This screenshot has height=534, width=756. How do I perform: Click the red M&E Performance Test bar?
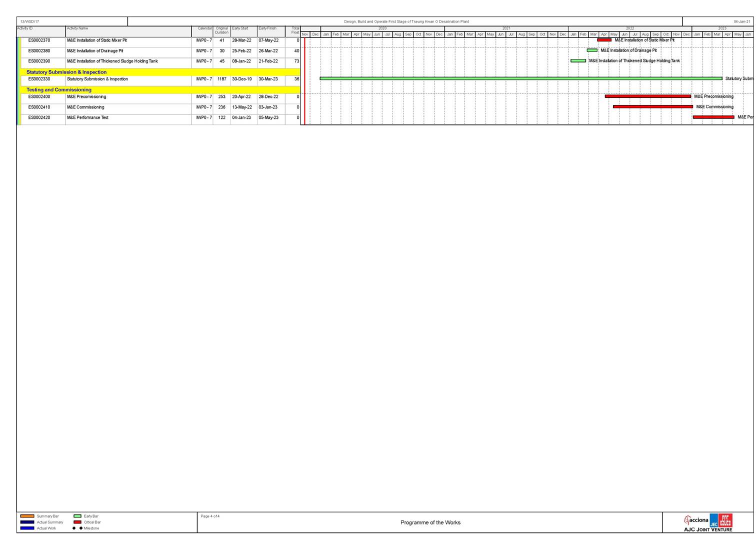point(713,117)
